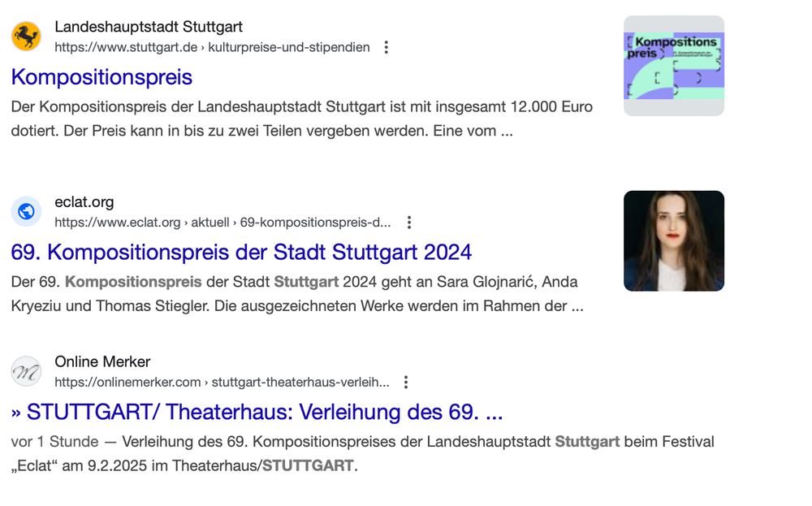
Task: Click the eclat.org aktuell URL breadcrumb
Action: click(x=222, y=223)
